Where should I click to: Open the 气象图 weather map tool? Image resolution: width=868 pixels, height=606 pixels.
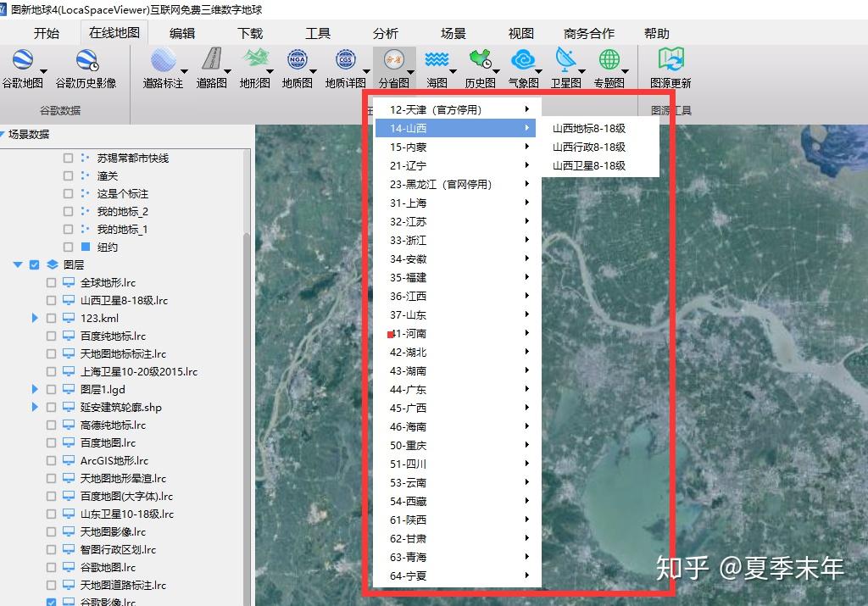coord(525,68)
